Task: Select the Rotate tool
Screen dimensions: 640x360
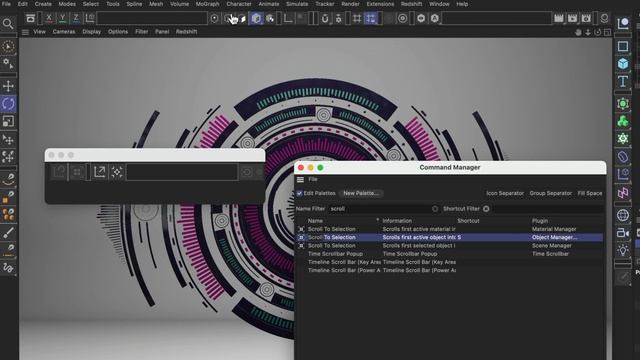Action: tap(8, 104)
